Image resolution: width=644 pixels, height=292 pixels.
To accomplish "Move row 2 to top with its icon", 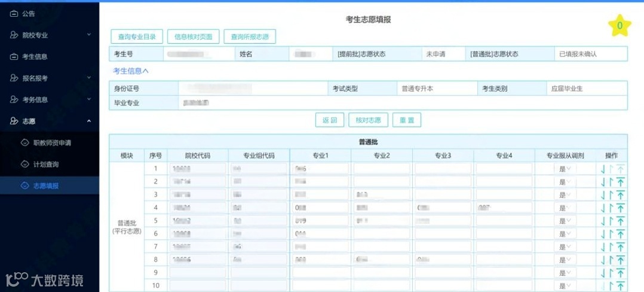I will 620,182.
